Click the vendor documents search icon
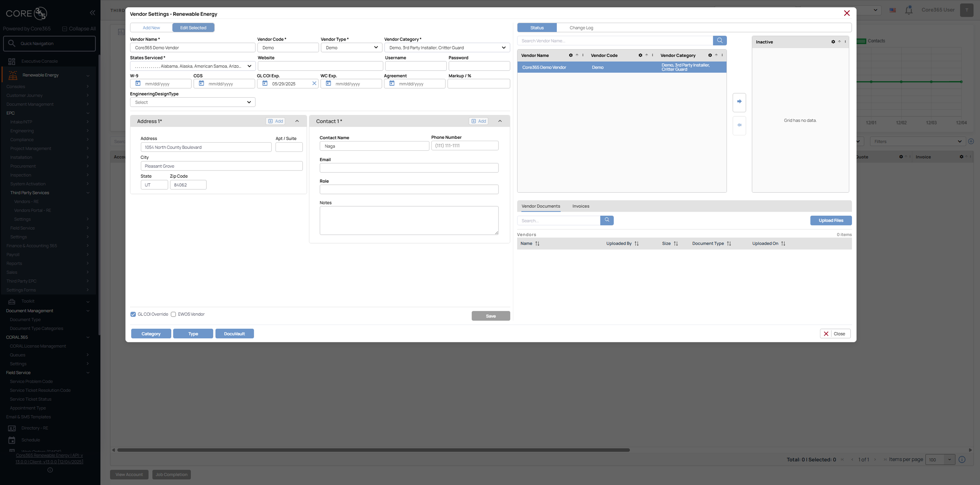This screenshot has height=485, width=980. (x=607, y=220)
